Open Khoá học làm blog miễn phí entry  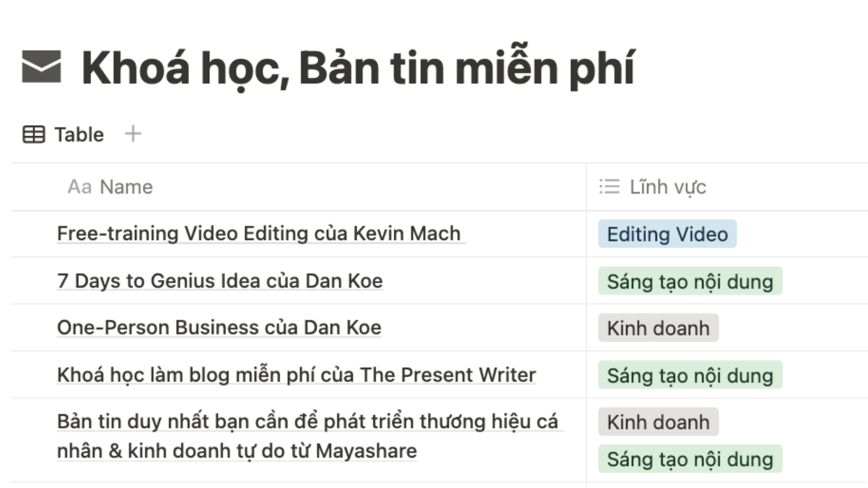(x=296, y=375)
